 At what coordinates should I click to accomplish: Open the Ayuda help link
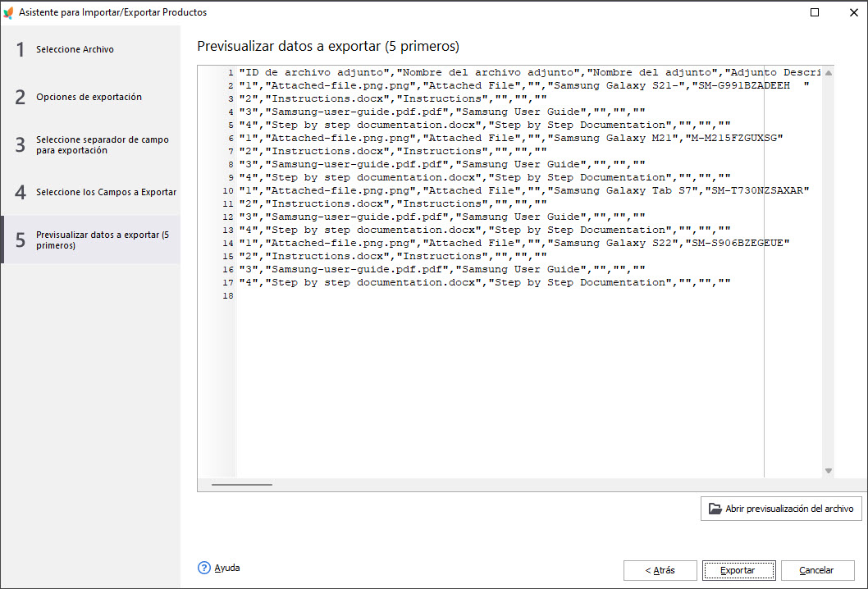coord(227,568)
